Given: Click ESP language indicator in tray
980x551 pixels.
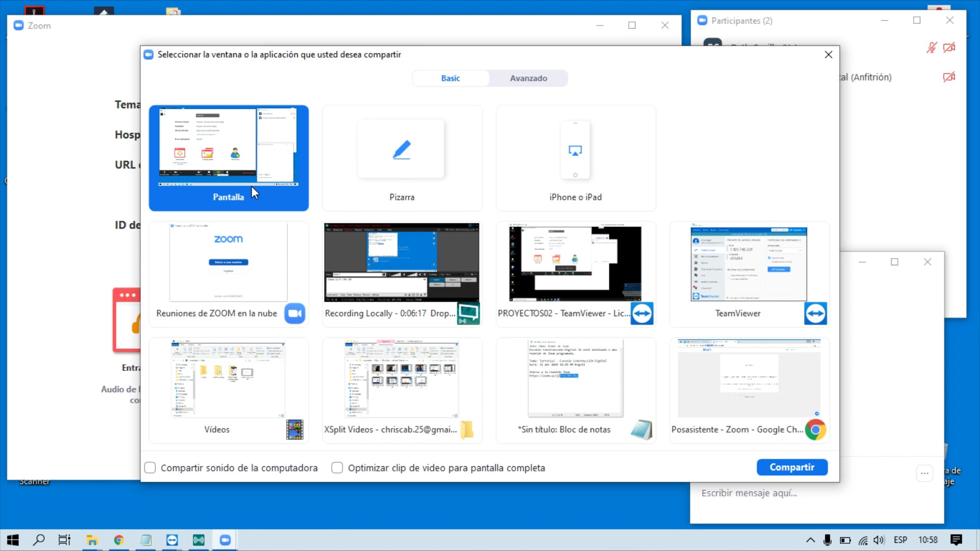Looking at the screenshot, I should tap(900, 540).
